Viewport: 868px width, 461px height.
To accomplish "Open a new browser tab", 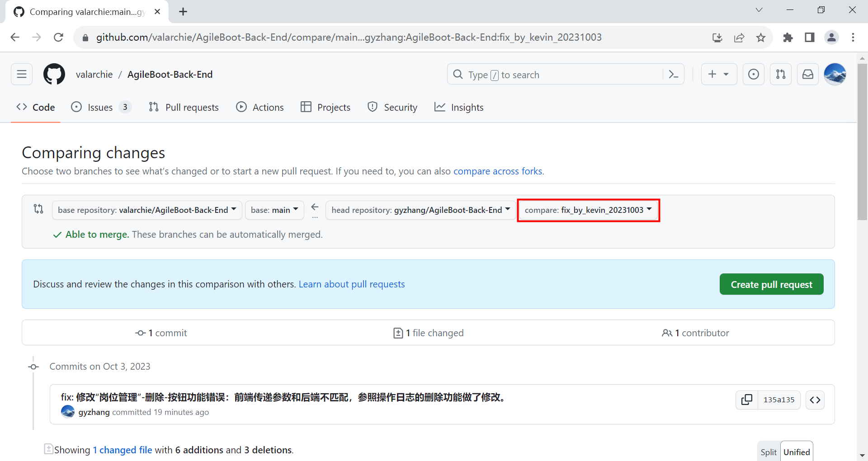I will (183, 12).
